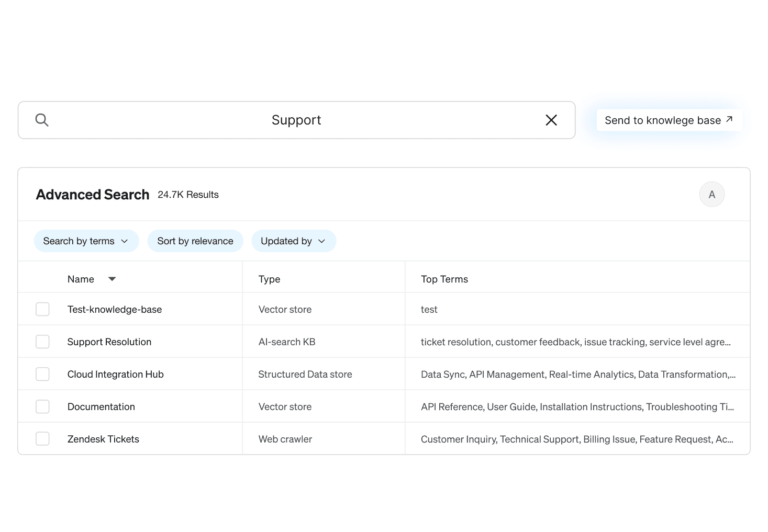Click Send to knowlege base button
Screen dimensions: 768x532
pyautogui.click(x=669, y=120)
